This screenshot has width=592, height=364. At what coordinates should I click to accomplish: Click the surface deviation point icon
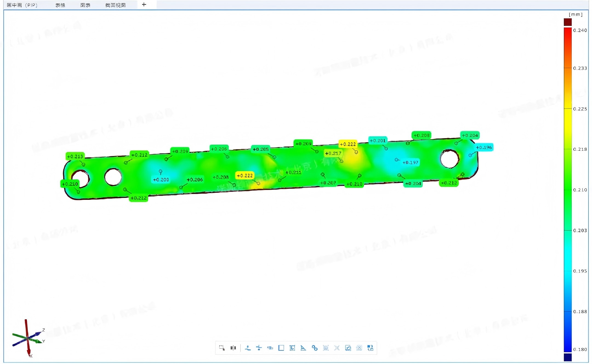[248, 348]
